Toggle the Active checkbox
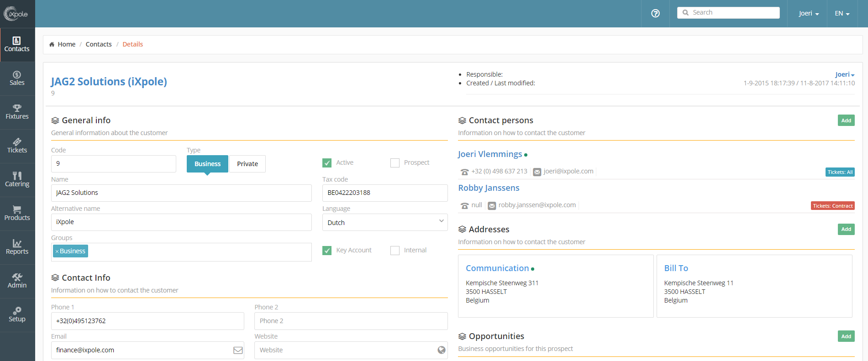Viewport: 868px width, 361px height. (327, 163)
